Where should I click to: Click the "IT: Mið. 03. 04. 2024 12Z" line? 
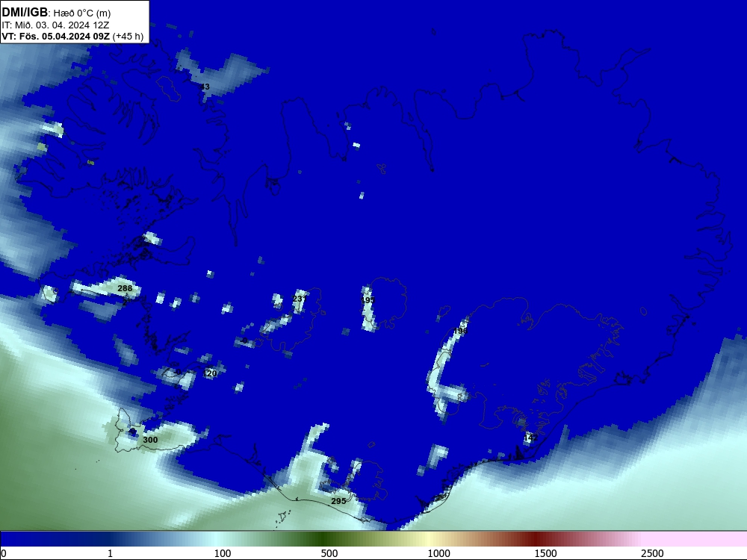click(x=55, y=25)
